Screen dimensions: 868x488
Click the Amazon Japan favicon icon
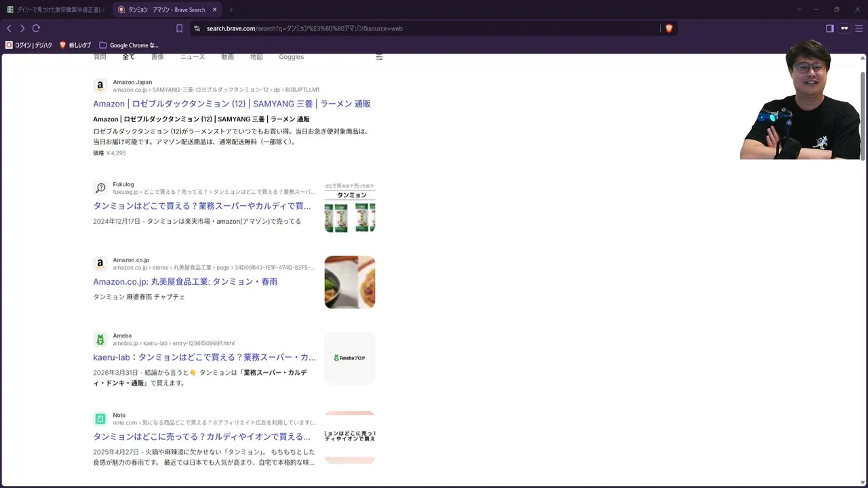point(100,86)
